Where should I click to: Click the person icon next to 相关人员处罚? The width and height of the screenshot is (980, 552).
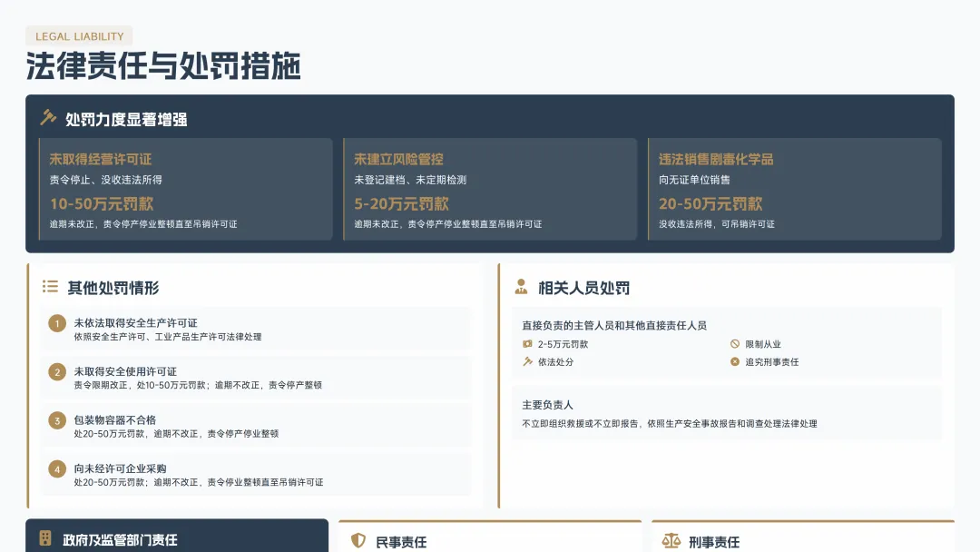[521, 286]
